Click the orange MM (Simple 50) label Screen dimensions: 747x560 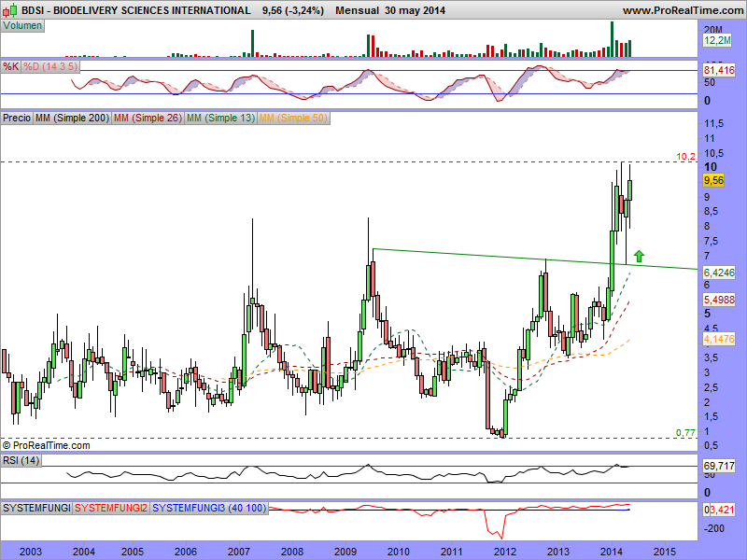point(293,118)
